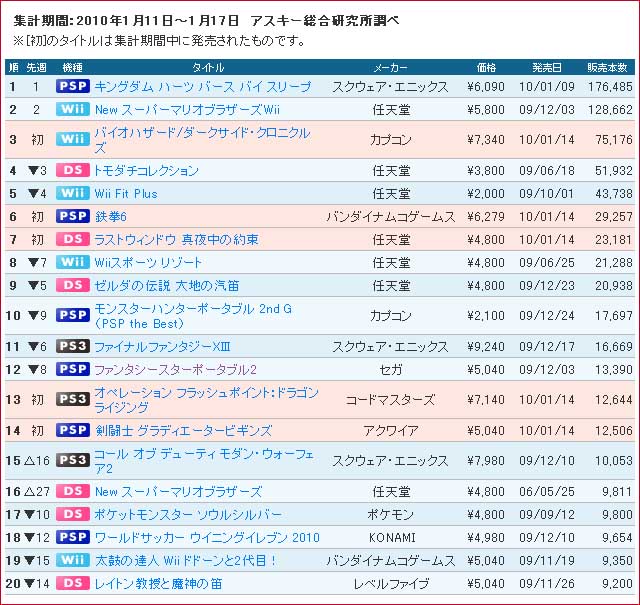Click release date 06/05/25
This screenshot has width=640, height=605.
tap(547, 492)
